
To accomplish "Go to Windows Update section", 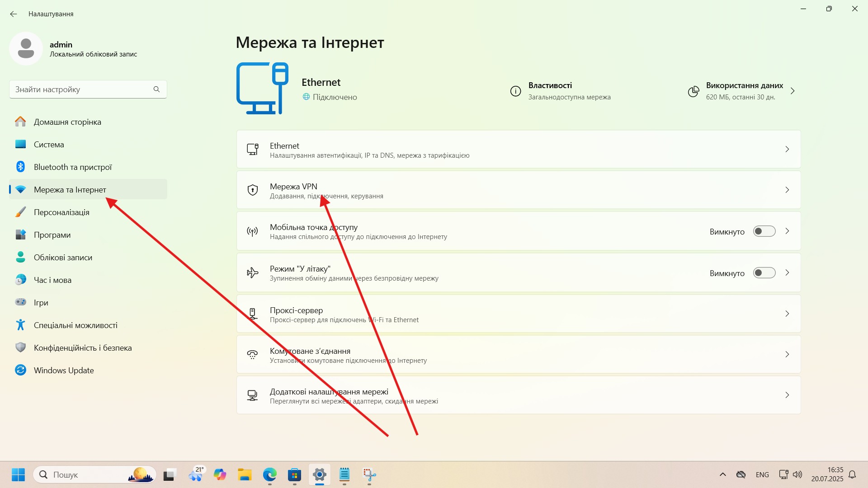I will tap(64, 371).
